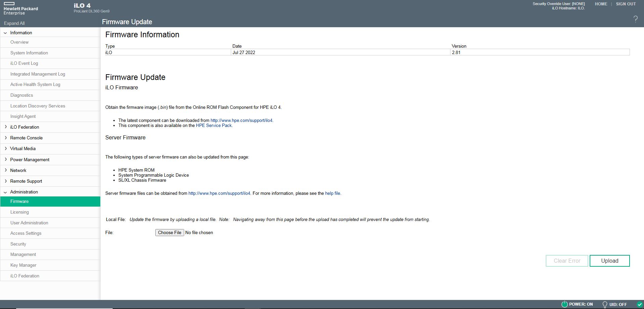644x309 pixels.
Task: Click the help question mark icon
Action: [x=635, y=19]
